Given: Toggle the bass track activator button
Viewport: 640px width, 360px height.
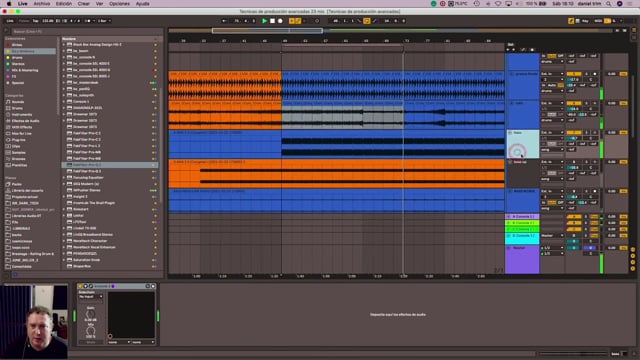Looking at the screenshot, I should coord(573,133).
